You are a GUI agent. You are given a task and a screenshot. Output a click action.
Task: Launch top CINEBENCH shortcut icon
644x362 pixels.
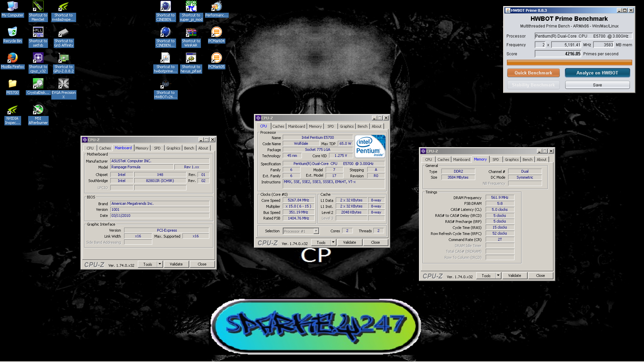165,11
